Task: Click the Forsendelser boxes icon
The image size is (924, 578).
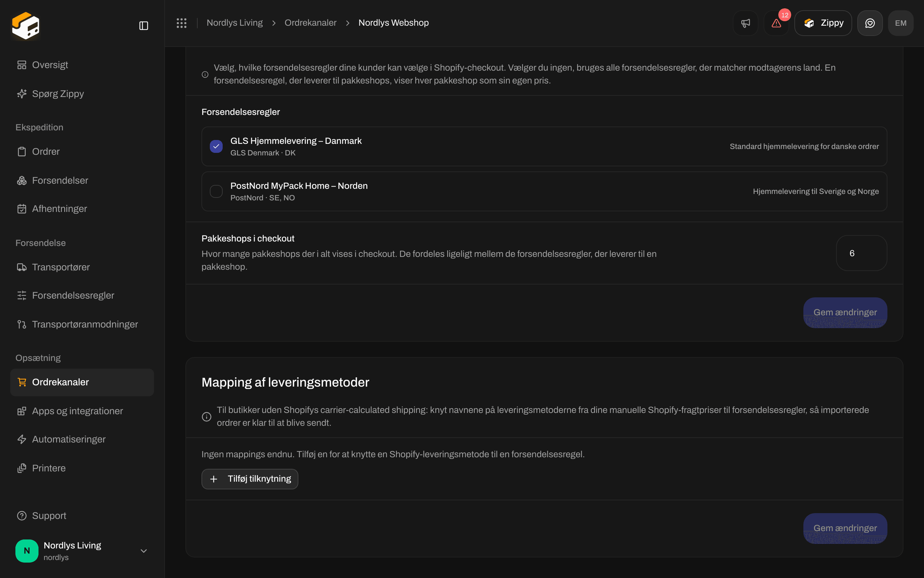Action: (x=22, y=180)
